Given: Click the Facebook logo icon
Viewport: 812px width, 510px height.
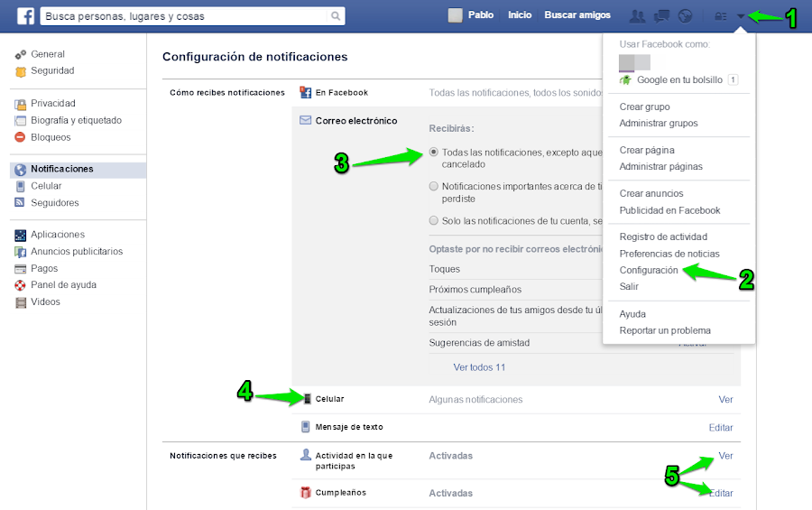Looking at the screenshot, I should 26,16.
